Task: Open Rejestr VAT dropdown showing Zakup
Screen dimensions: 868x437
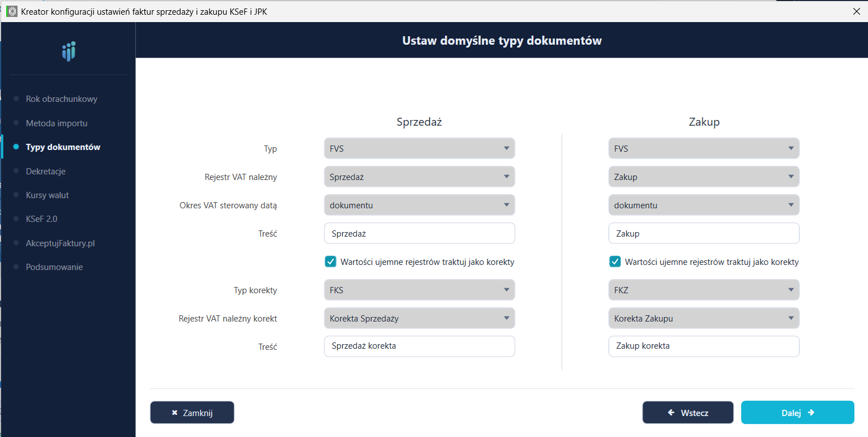Action: click(x=704, y=177)
